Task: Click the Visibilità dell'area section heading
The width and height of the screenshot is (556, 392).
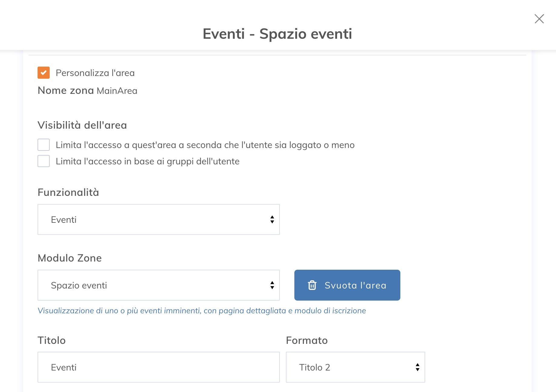Action: click(x=82, y=124)
